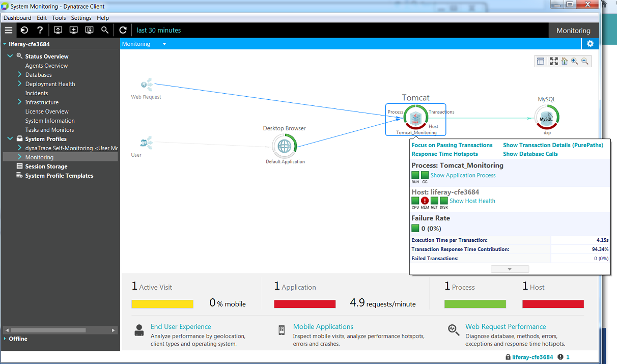Click the table view icon in the map toolbar
617x364 pixels.
click(541, 61)
